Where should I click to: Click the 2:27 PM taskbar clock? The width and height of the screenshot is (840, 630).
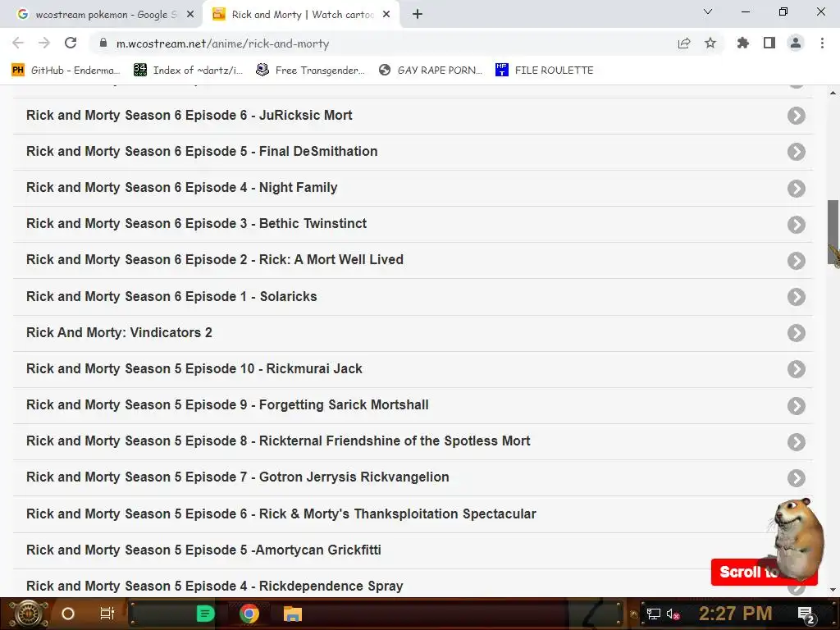point(736,614)
